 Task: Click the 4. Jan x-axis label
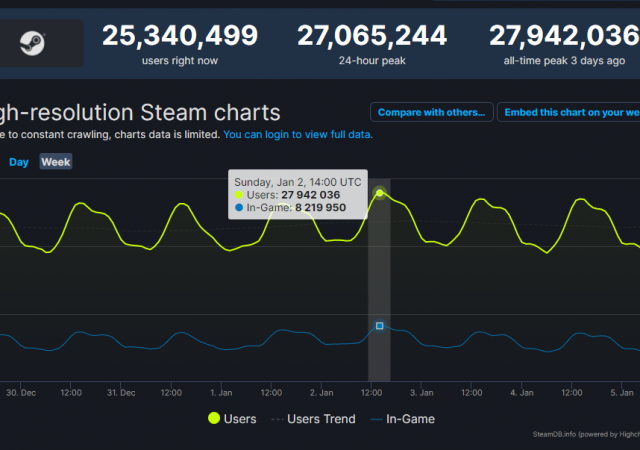[x=521, y=393]
